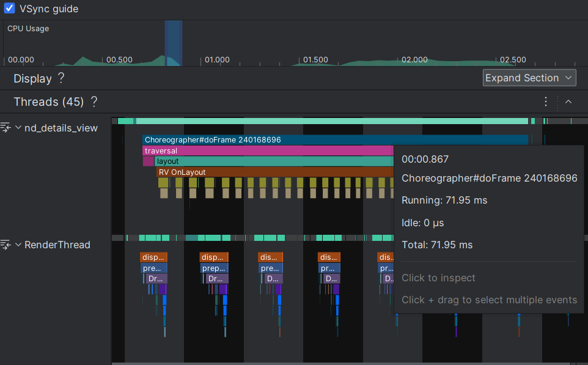The height and width of the screenshot is (365, 588).
Task: Click the help icon beside Display section
Action: [x=60, y=78]
